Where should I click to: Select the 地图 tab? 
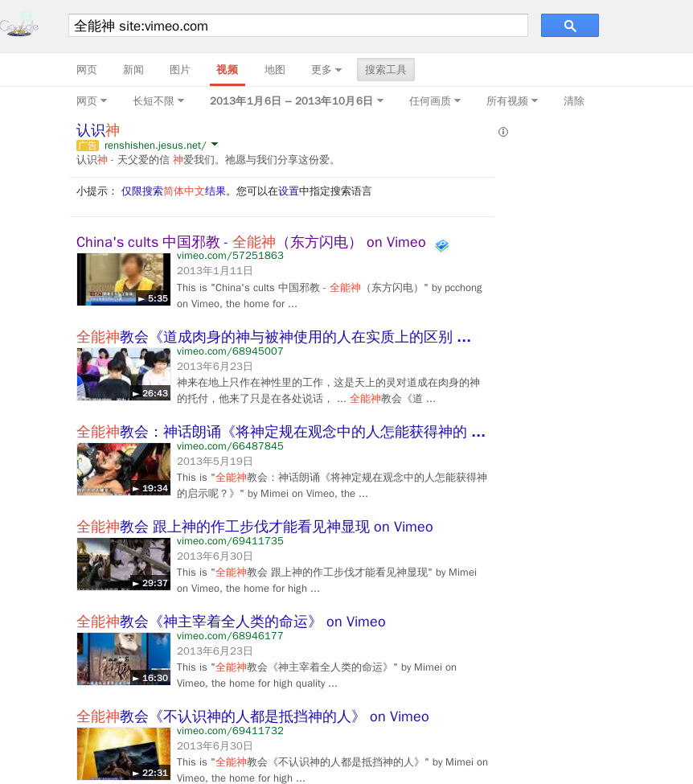pyautogui.click(x=274, y=70)
